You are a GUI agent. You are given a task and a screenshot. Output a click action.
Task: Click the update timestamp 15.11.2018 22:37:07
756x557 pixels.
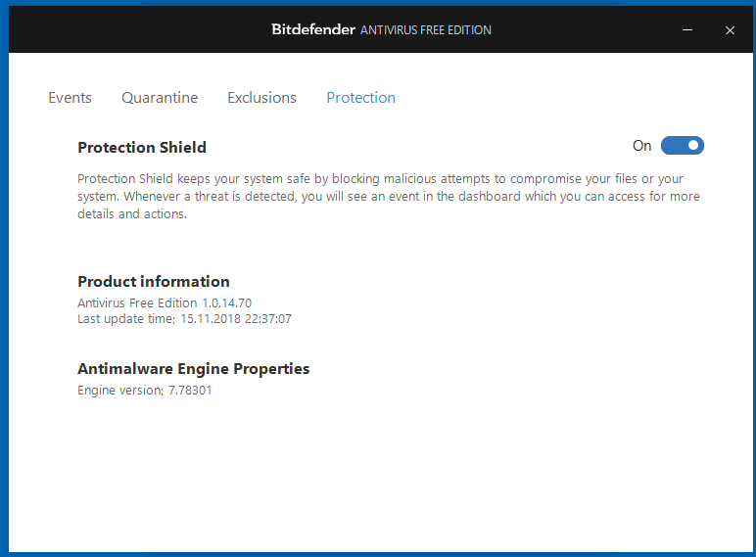click(x=235, y=319)
